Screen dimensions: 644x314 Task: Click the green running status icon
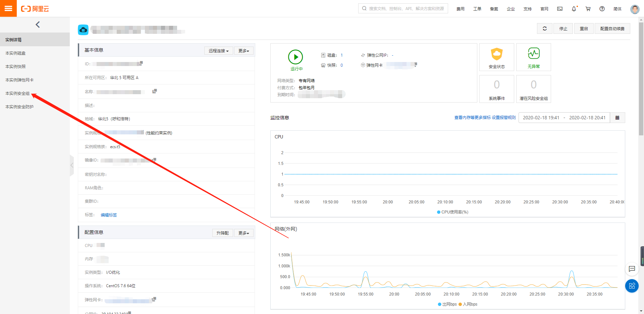(x=296, y=57)
